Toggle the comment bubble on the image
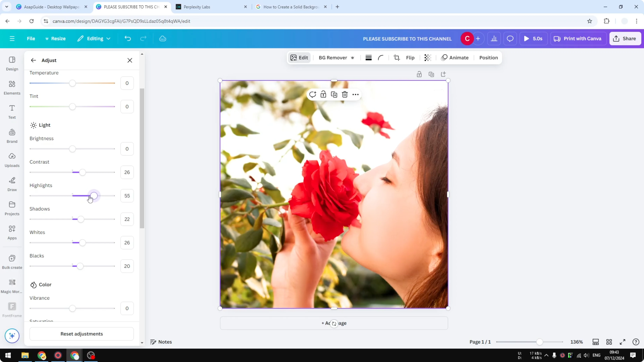 tap(313, 94)
